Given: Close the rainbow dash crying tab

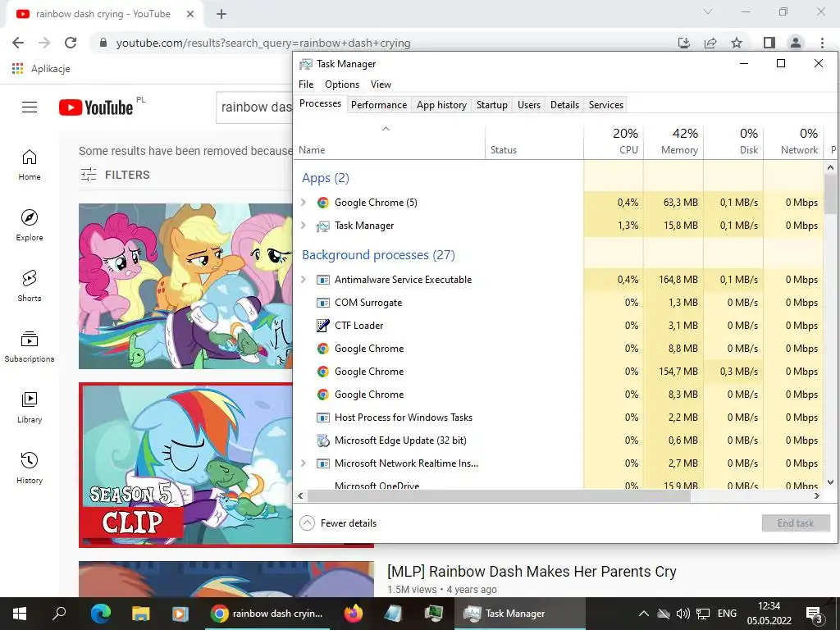Looking at the screenshot, I should (x=190, y=14).
